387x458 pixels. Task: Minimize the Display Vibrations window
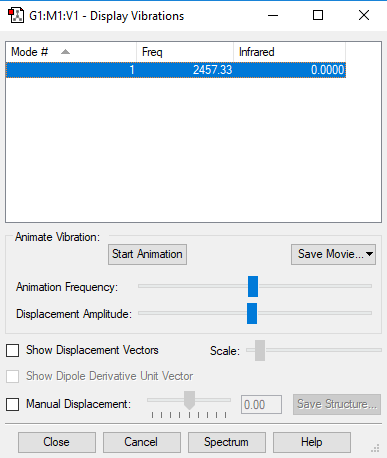click(273, 15)
